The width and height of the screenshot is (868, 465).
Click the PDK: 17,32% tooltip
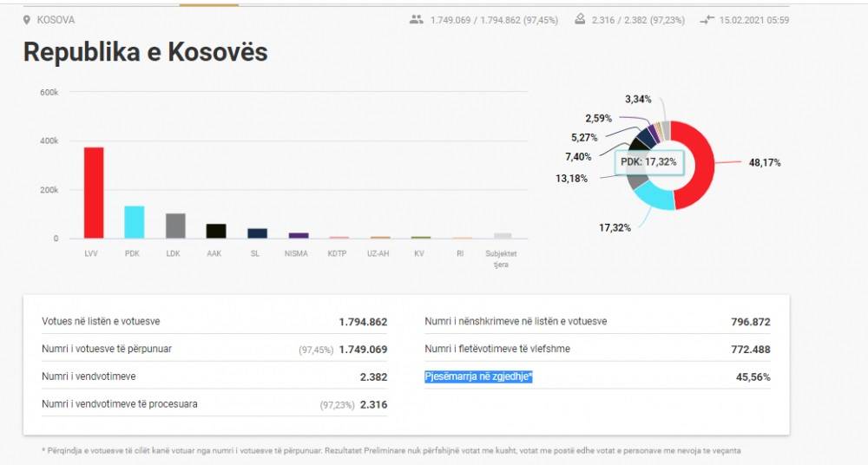(x=648, y=163)
